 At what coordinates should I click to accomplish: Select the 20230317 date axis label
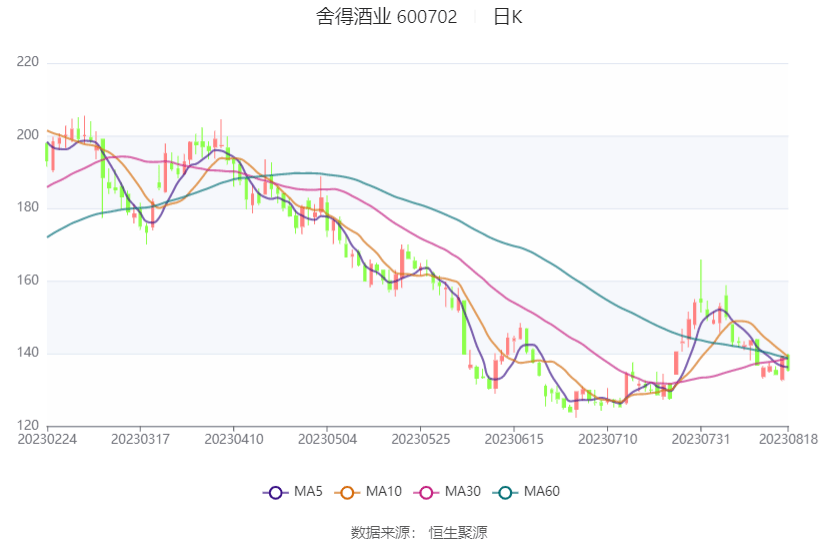(x=140, y=439)
